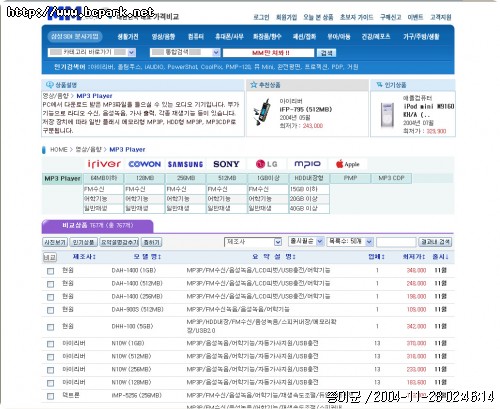Open the 로그인 login link
Screen dimensions: 500x409
(261, 17)
